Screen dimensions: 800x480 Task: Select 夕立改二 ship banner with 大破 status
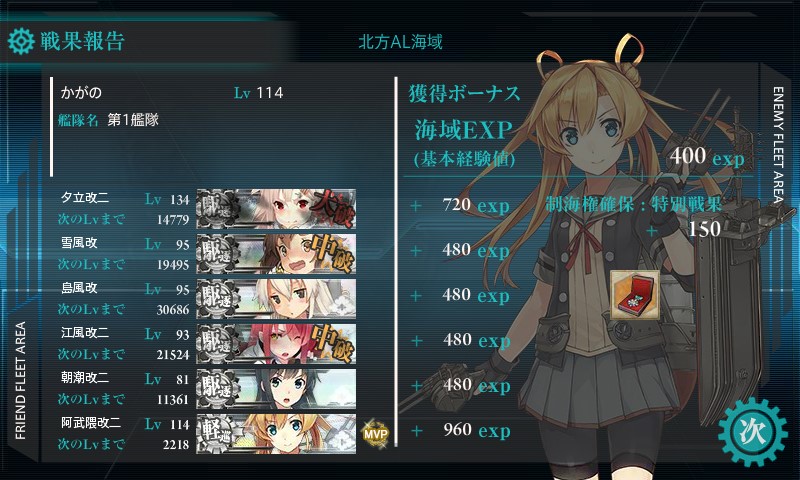click(276, 209)
